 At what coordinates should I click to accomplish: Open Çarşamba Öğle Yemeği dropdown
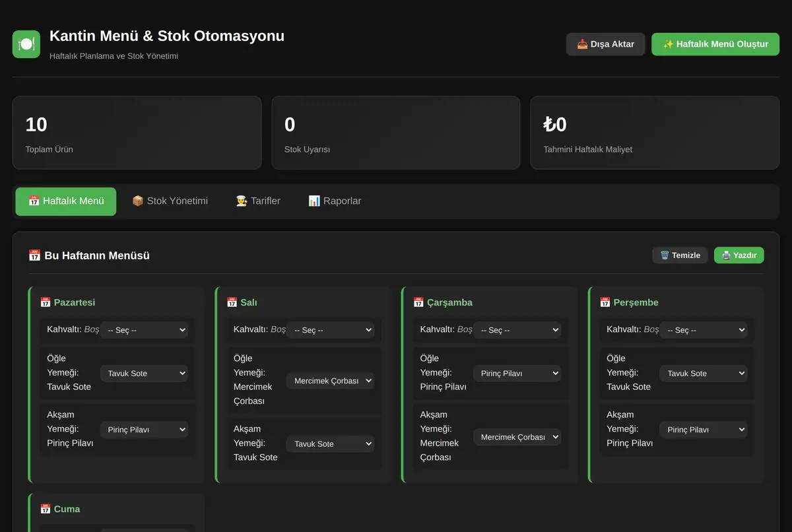point(517,373)
